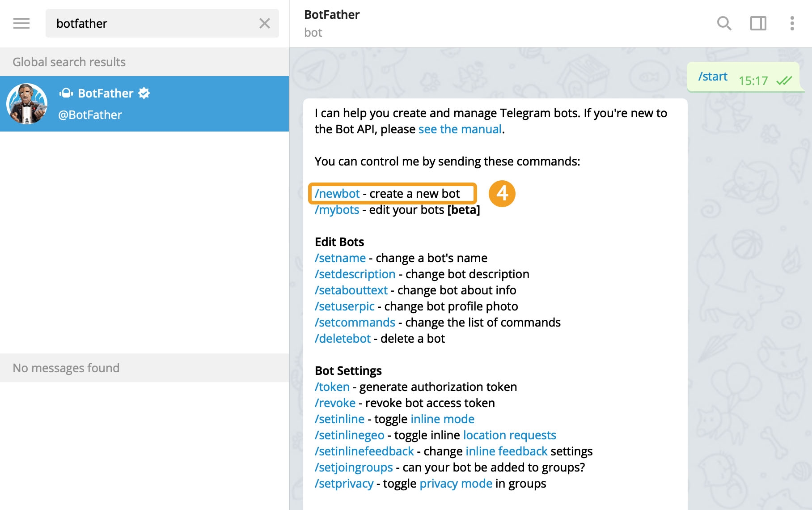Select the /setname command
The height and width of the screenshot is (510, 812).
(x=340, y=258)
